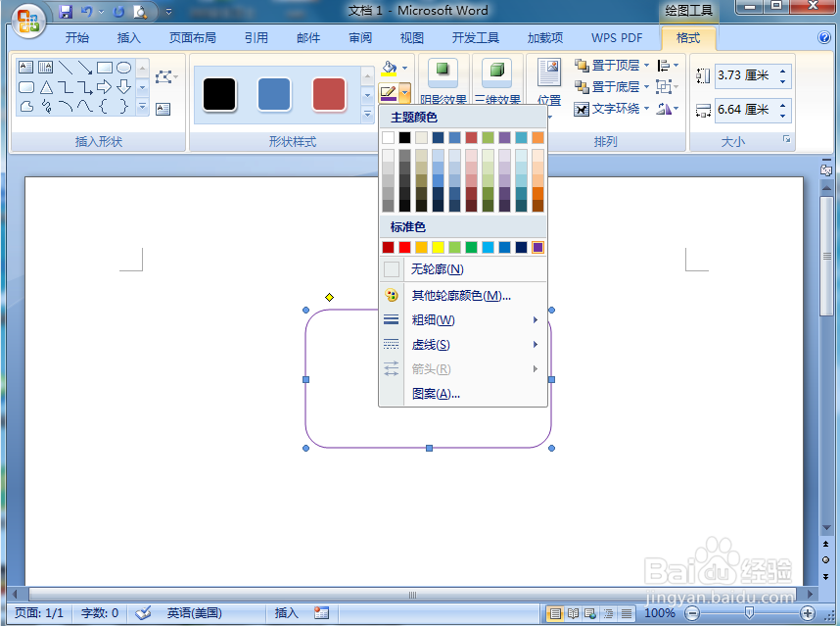Pick the yellow standard color swatch
840x626 pixels.
(439, 247)
